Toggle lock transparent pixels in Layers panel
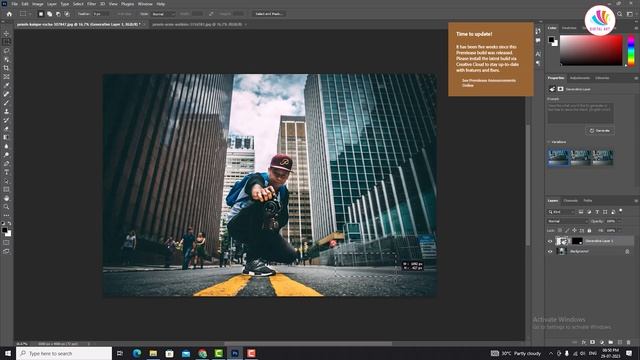Image resolution: width=640 pixels, height=360 pixels. pyautogui.click(x=560, y=231)
